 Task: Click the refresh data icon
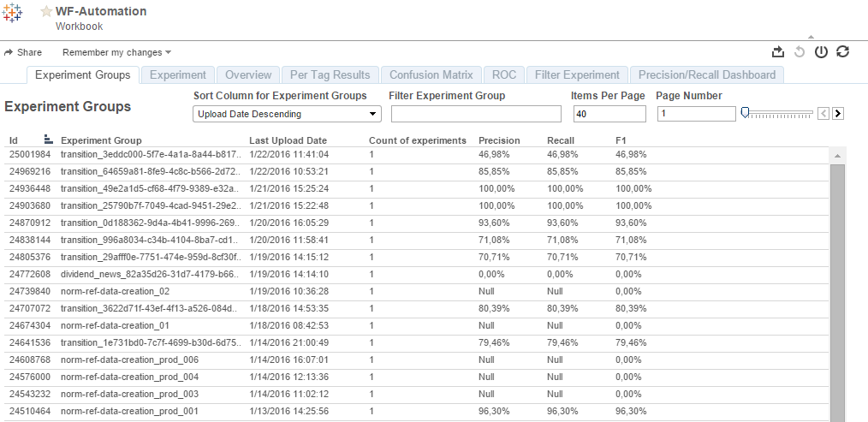[842, 51]
